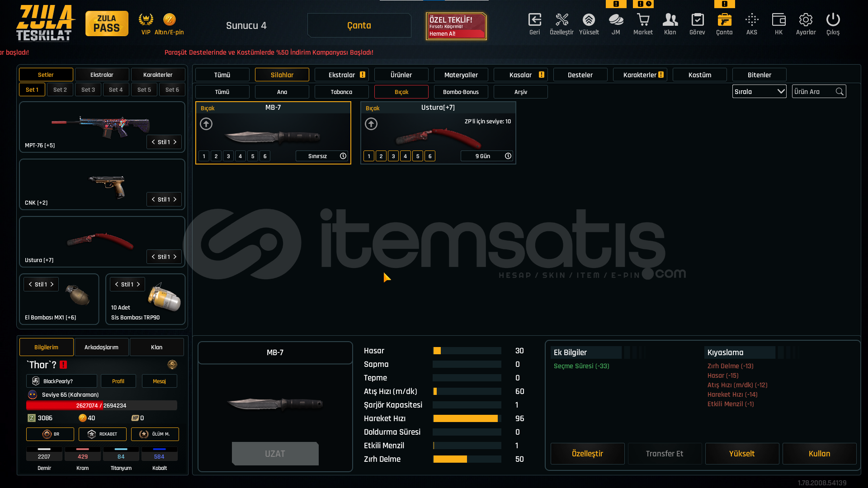
Task: Click the Yükselt button for MB-7
Action: coord(742,454)
